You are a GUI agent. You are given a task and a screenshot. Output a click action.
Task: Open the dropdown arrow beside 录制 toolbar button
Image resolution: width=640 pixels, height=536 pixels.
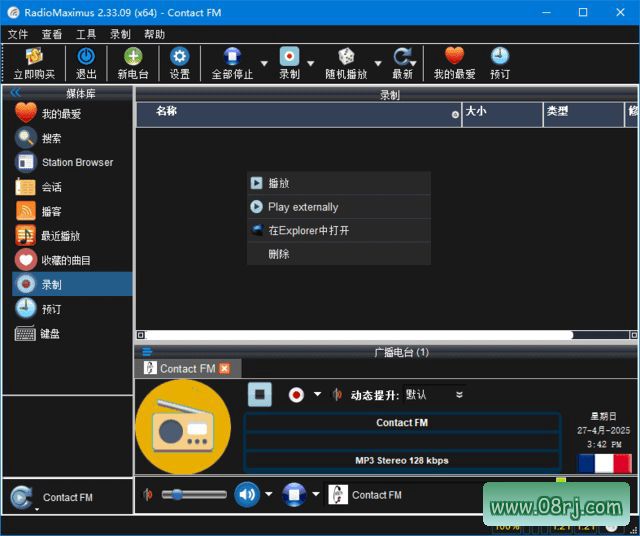coord(311,64)
